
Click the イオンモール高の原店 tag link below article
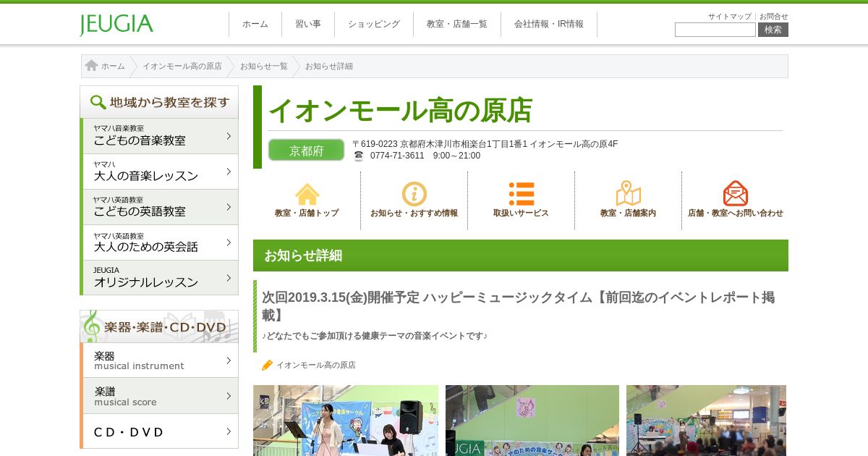[316, 366]
